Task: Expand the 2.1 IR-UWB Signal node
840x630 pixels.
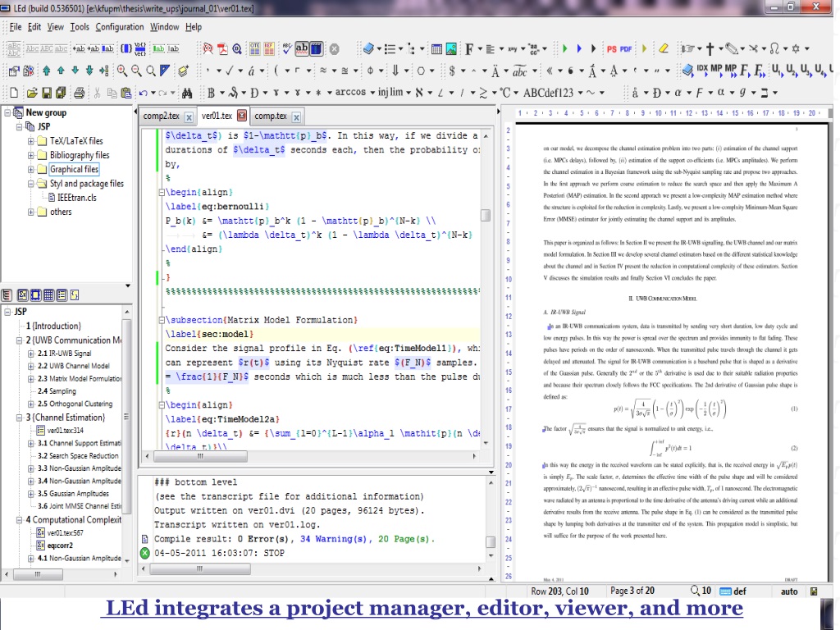Action: [x=31, y=354]
